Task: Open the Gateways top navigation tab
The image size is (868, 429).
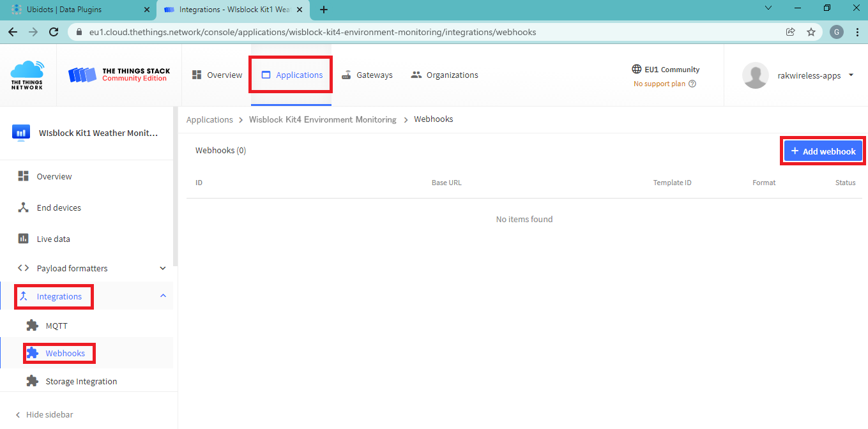Action: (367, 75)
